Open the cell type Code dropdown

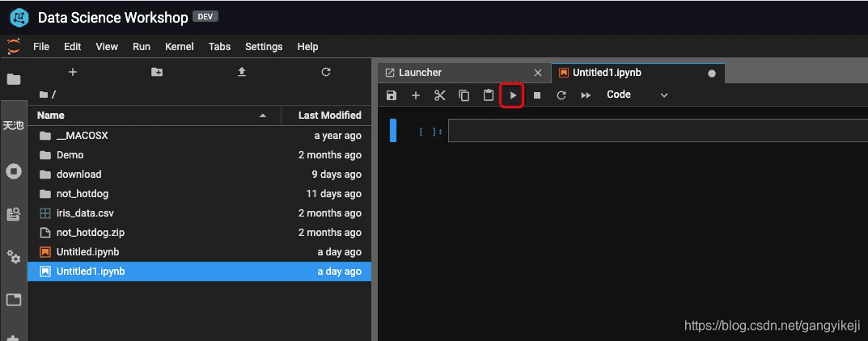pos(637,95)
